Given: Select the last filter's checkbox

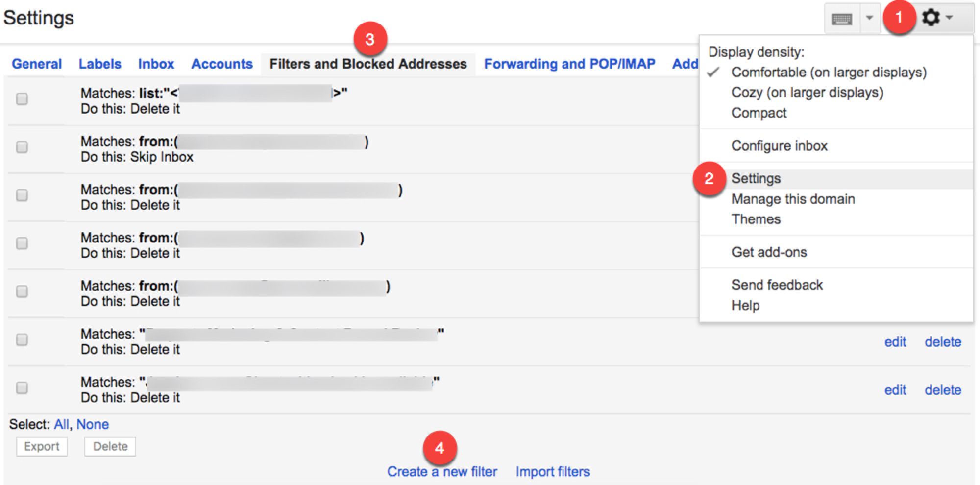Looking at the screenshot, I should pos(22,388).
